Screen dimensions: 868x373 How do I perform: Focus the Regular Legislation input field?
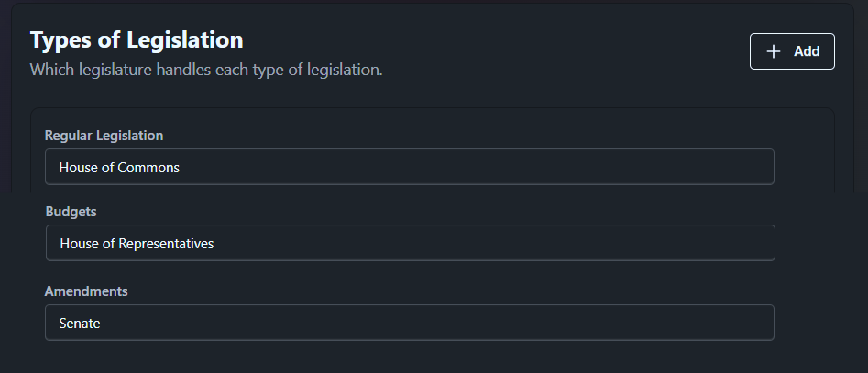(x=409, y=167)
